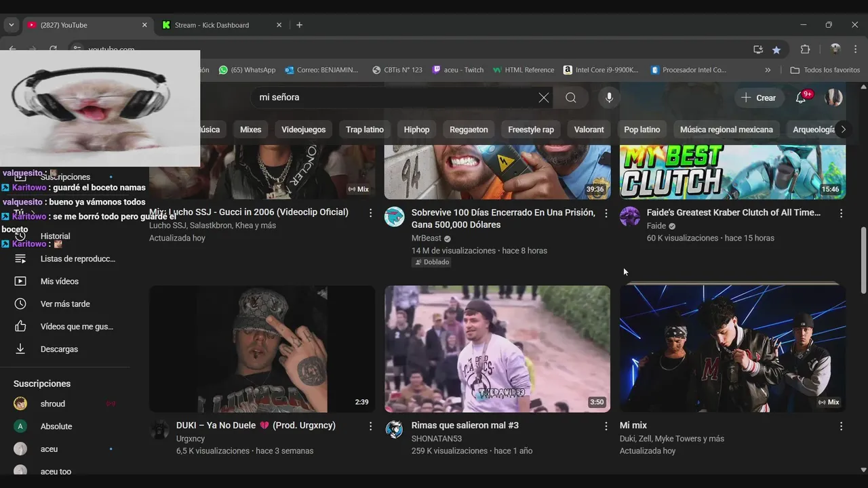Open Faide's Greatest Kraber Clutch title
This screenshot has width=868, height=488.
pos(734,213)
